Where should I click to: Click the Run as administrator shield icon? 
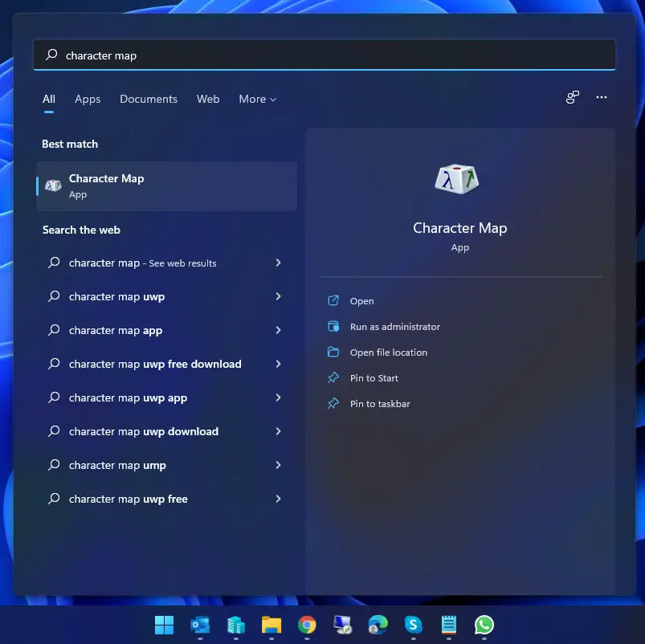[333, 327]
